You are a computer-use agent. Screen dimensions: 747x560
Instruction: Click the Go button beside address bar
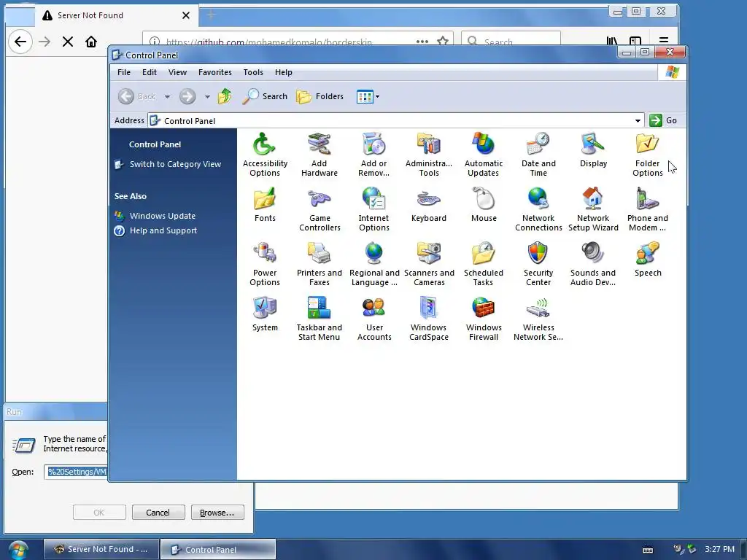pos(663,120)
